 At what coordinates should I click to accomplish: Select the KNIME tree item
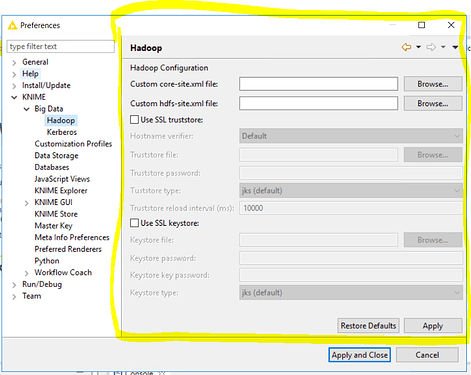tap(34, 97)
